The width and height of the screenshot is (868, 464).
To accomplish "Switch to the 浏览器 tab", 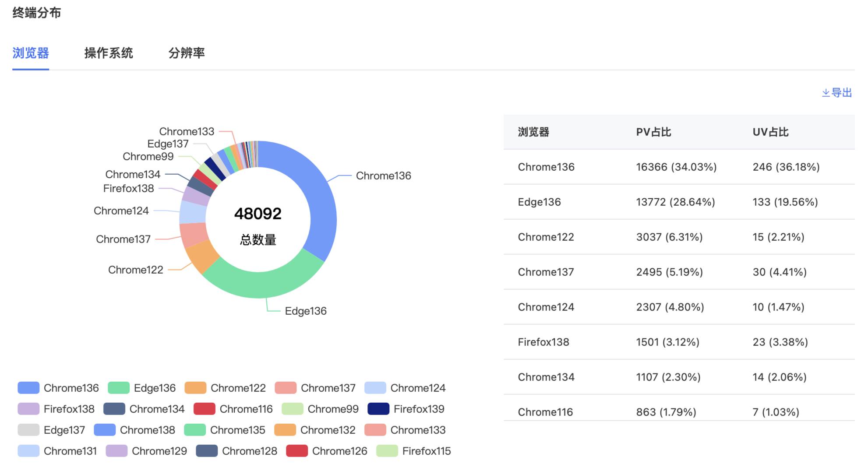I will click(x=31, y=53).
